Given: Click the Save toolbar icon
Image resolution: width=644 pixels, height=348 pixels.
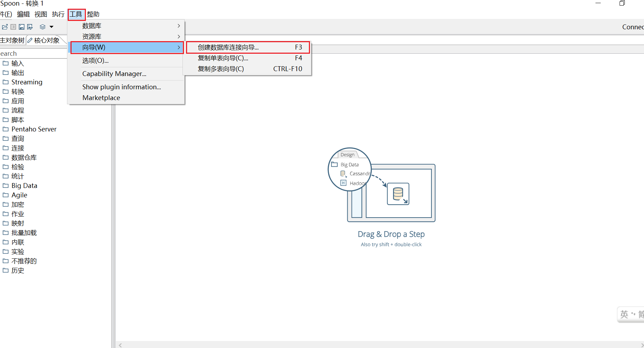Looking at the screenshot, I should tap(22, 27).
